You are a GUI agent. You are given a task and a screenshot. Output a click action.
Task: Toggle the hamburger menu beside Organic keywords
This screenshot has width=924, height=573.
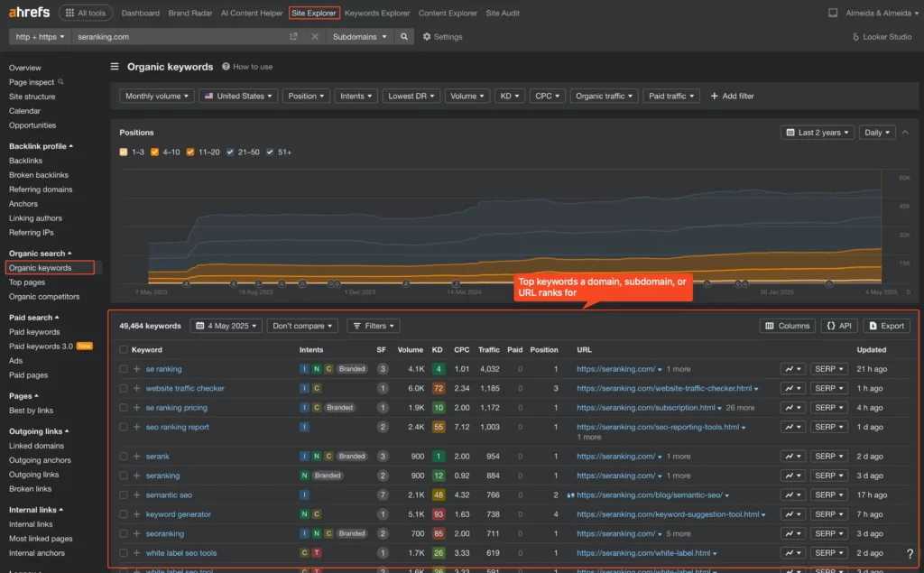115,67
